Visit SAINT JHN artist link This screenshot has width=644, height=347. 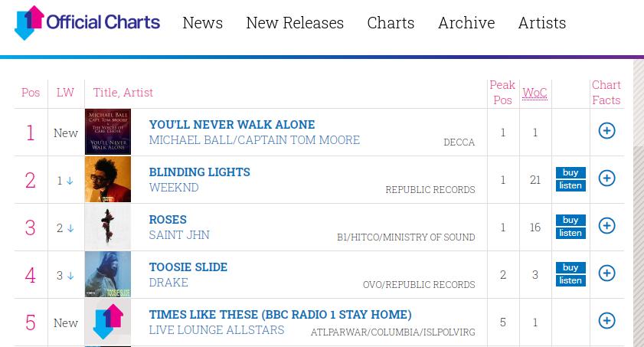(179, 235)
